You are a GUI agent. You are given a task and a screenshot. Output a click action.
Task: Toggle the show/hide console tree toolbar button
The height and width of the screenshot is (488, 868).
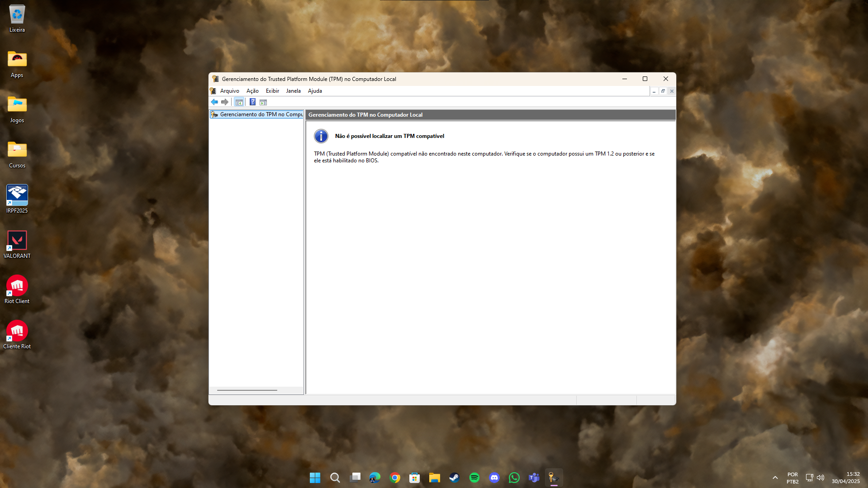click(239, 102)
